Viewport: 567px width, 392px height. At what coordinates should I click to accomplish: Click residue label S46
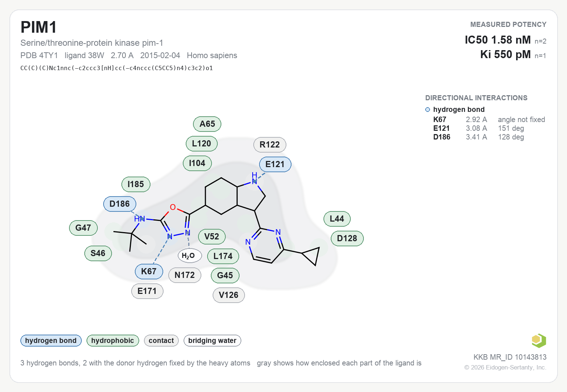tap(98, 253)
